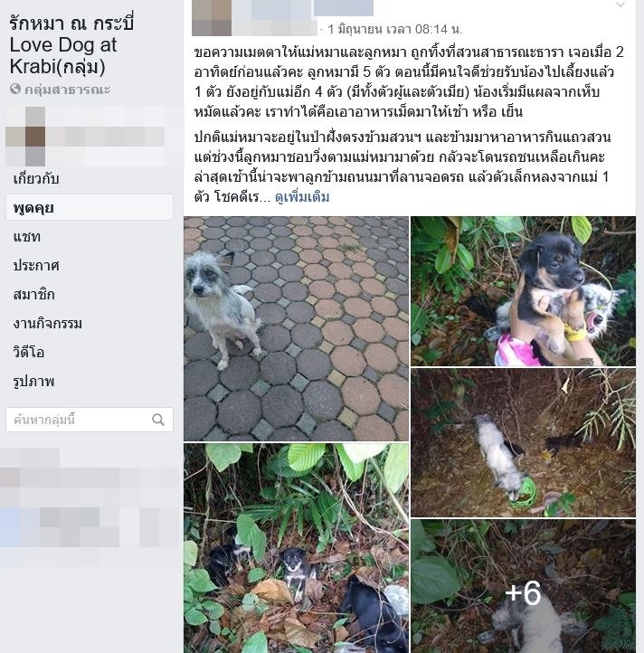Select the พูดคุย tab

point(90,207)
